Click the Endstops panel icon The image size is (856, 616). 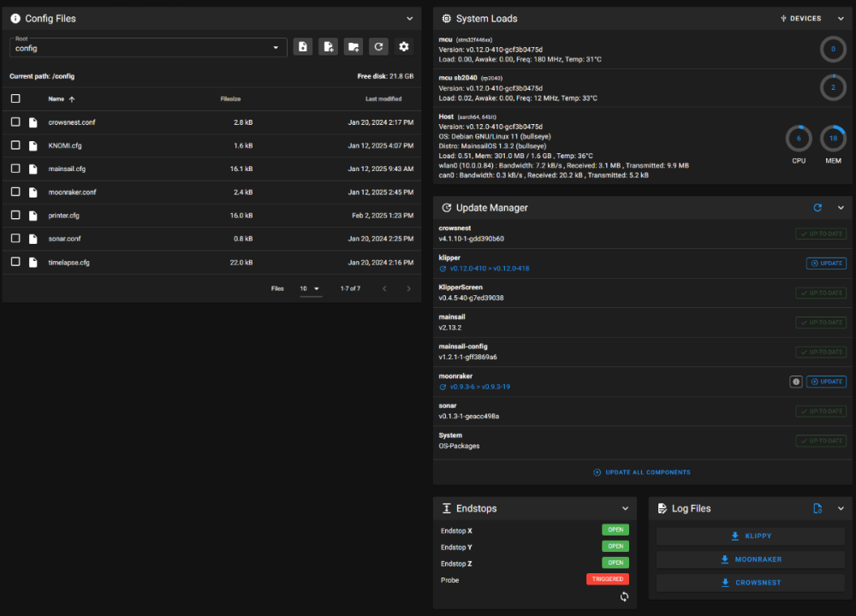[x=447, y=508]
